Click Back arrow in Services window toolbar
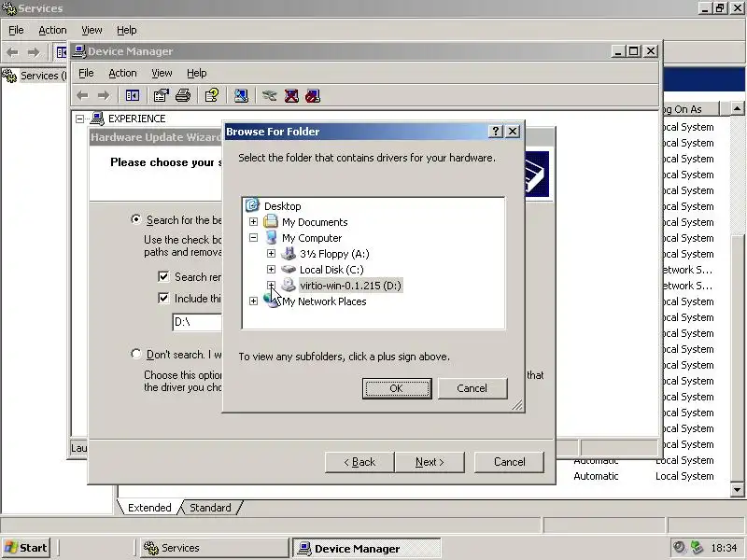The image size is (747, 560). (x=13, y=52)
